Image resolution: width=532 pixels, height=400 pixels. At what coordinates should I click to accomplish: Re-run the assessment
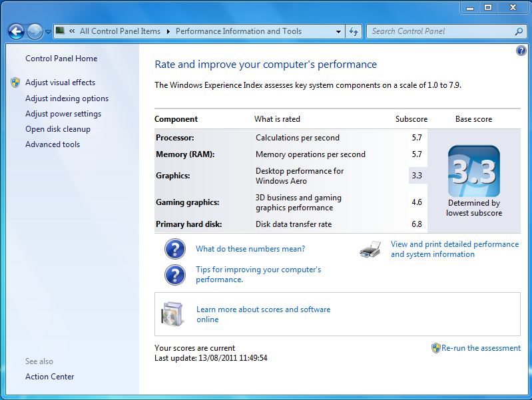[481, 348]
